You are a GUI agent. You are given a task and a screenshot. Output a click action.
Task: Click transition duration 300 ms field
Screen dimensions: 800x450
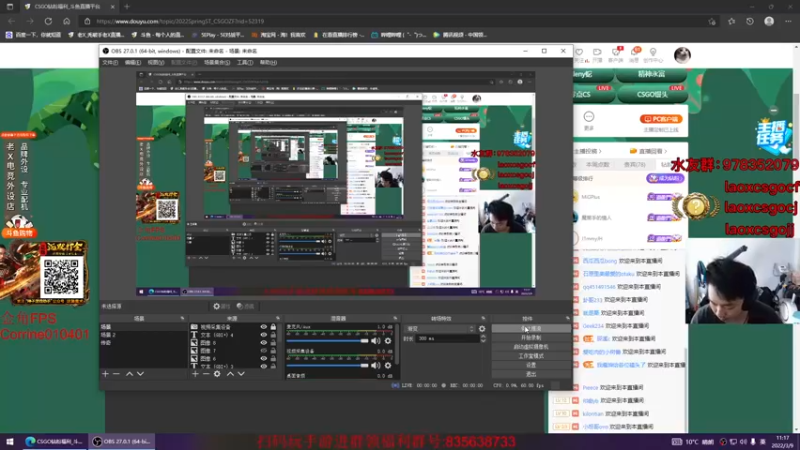point(447,338)
